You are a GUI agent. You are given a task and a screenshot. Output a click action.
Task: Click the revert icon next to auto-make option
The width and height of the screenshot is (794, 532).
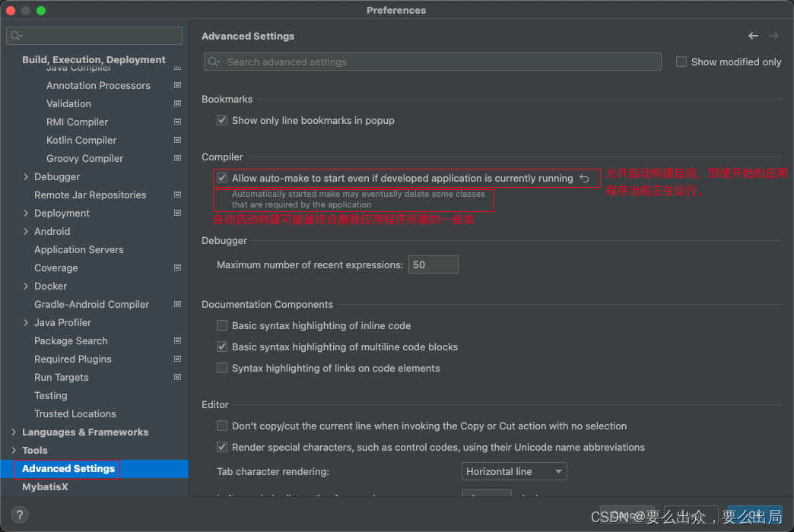click(x=584, y=178)
